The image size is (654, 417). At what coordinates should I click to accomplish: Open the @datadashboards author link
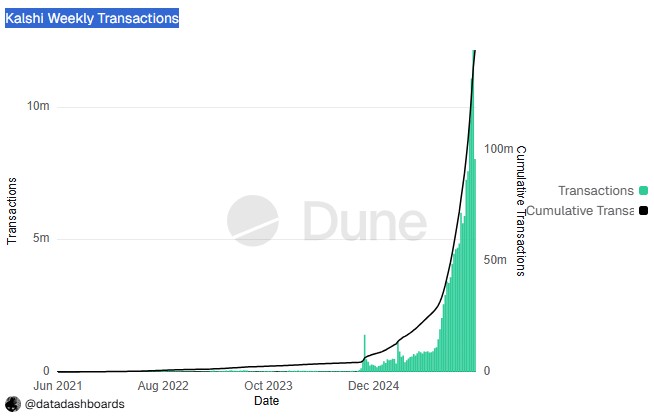75,403
